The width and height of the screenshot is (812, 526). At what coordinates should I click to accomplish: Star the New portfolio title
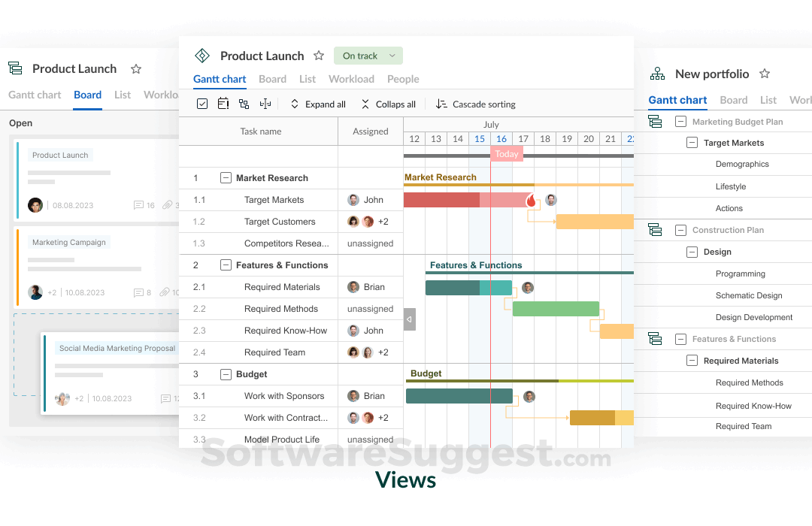pos(765,74)
